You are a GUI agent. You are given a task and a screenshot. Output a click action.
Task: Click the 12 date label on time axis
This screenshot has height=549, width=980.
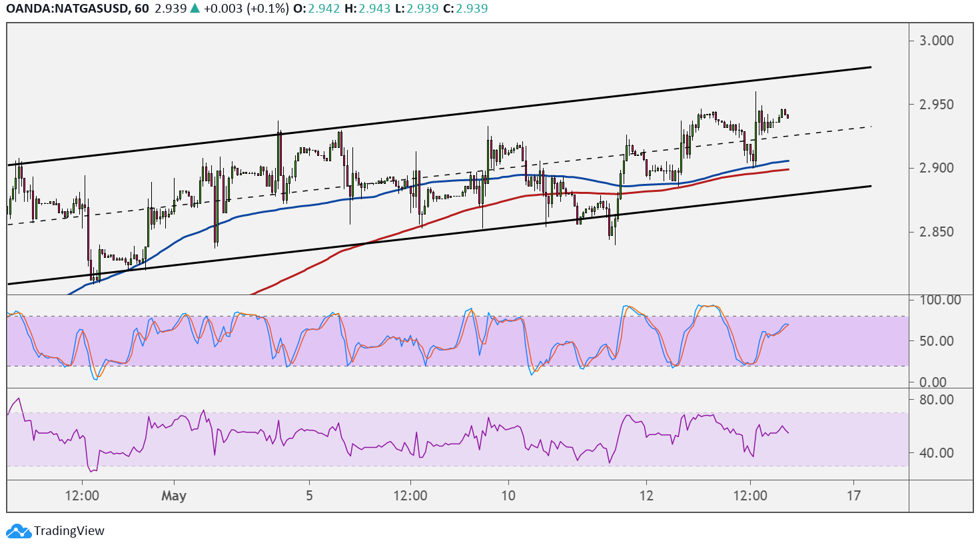tap(646, 496)
